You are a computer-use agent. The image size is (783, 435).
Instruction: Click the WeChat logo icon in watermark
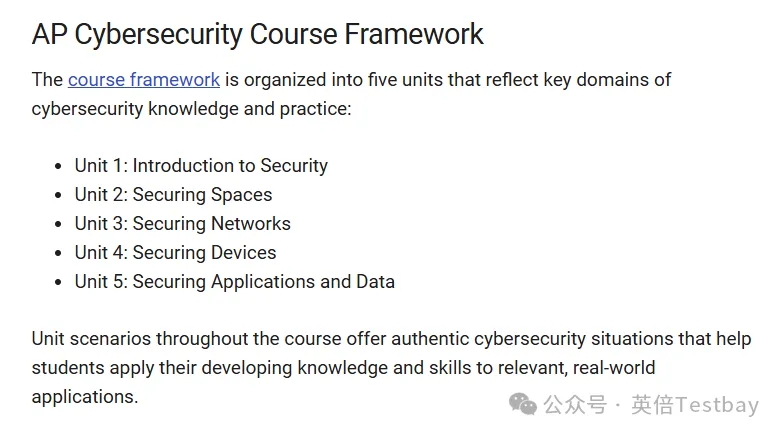click(523, 403)
